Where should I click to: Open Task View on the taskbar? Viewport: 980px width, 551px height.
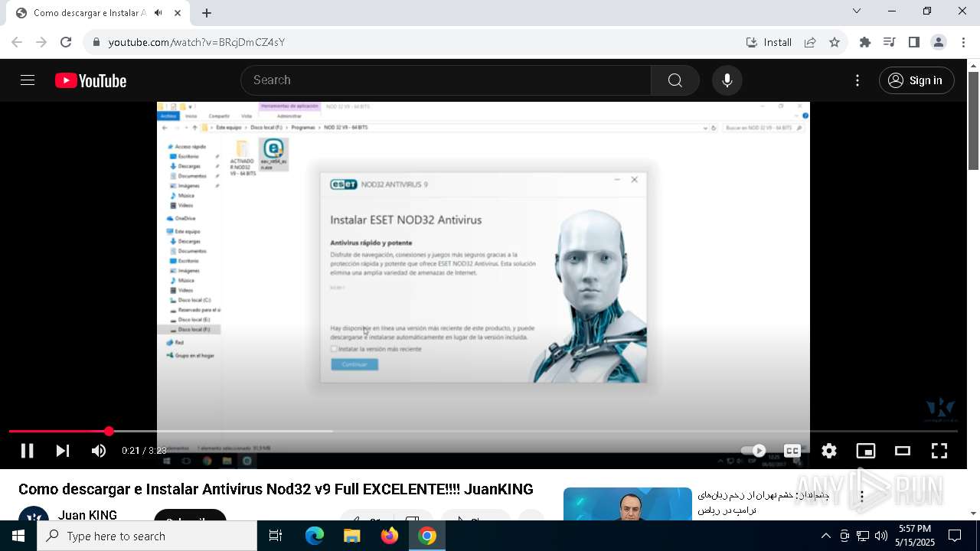click(x=276, y=536)
